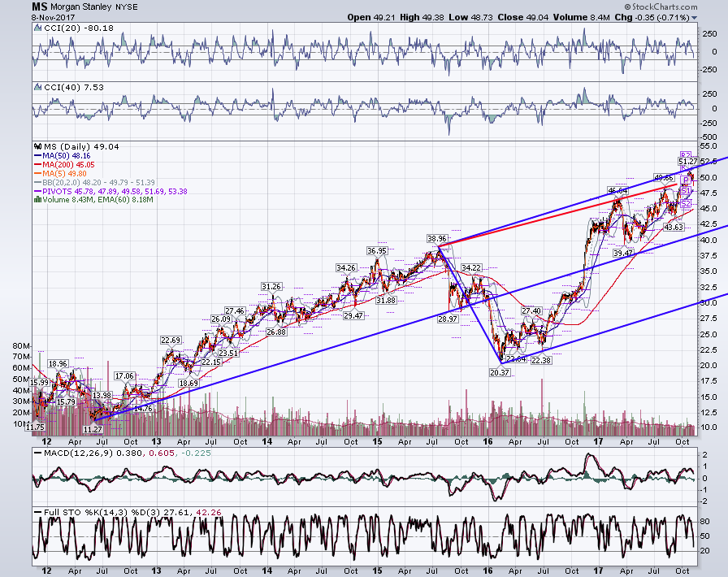Click the 43.63 price label
Screen dimensions: 728x577
pos(674,228)
